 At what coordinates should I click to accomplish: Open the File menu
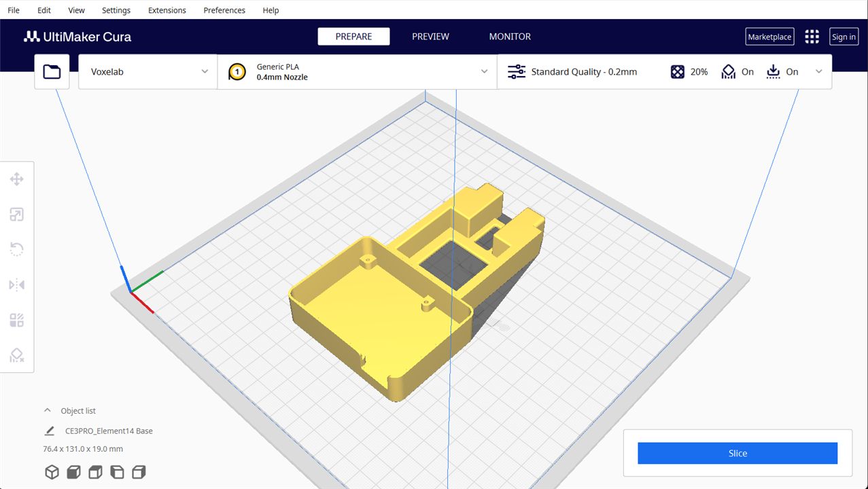pos(14,10)
